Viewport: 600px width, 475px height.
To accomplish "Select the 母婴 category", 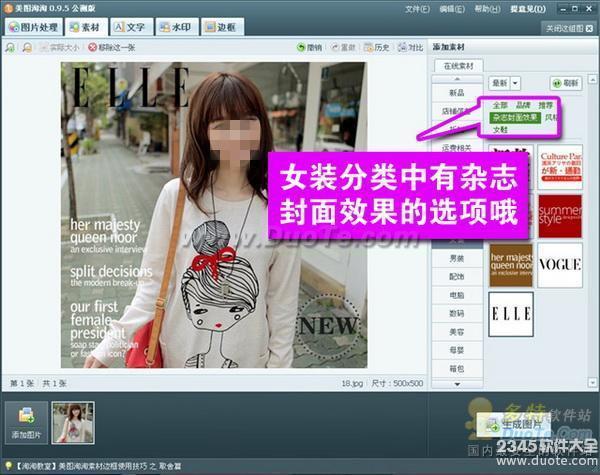I will [x=457, y=350].
